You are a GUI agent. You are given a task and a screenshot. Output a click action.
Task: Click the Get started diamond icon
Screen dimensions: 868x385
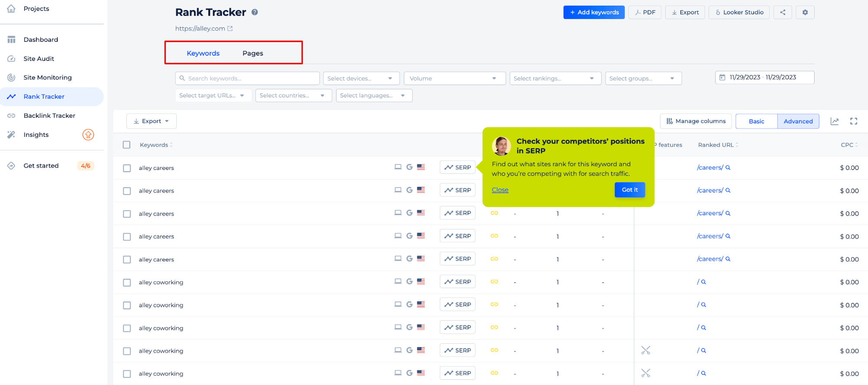click(x=11, y=166)
